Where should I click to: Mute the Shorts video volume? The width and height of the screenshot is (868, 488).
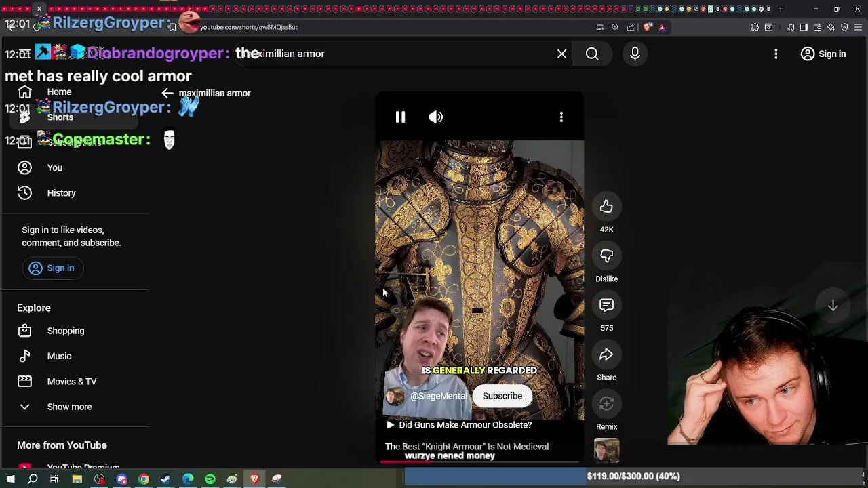point(435,117)
